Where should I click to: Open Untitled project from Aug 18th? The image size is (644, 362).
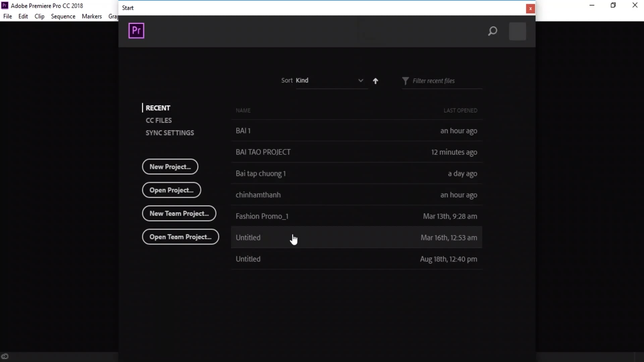357,259
